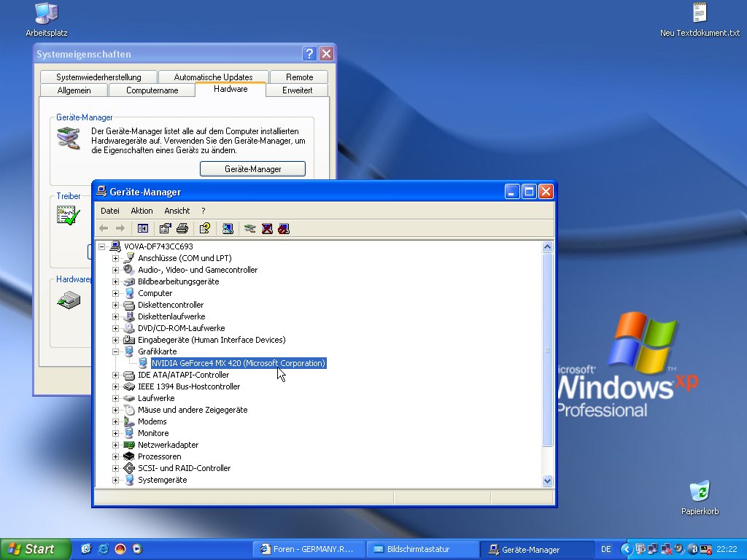
Task: Switch to the Remote tab
Action: (299, 77)
